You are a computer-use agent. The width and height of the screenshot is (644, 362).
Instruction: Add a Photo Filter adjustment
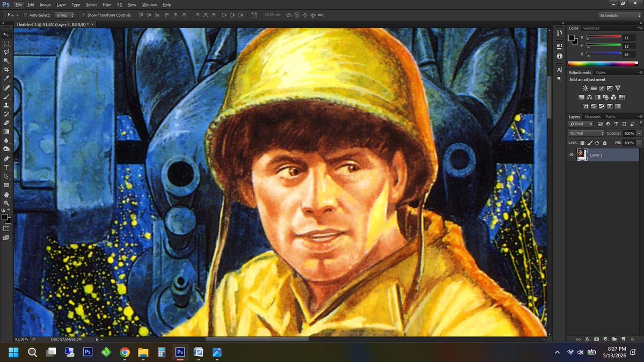[x=605, y=97]
